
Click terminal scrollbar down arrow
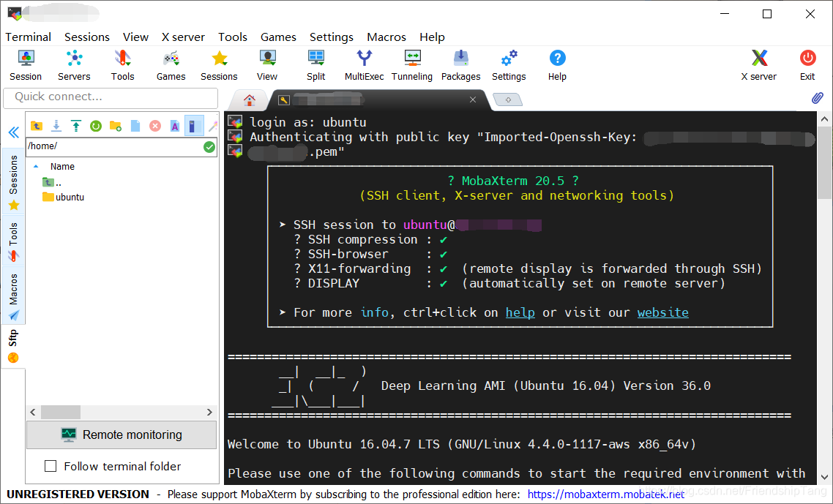(824, 478)
